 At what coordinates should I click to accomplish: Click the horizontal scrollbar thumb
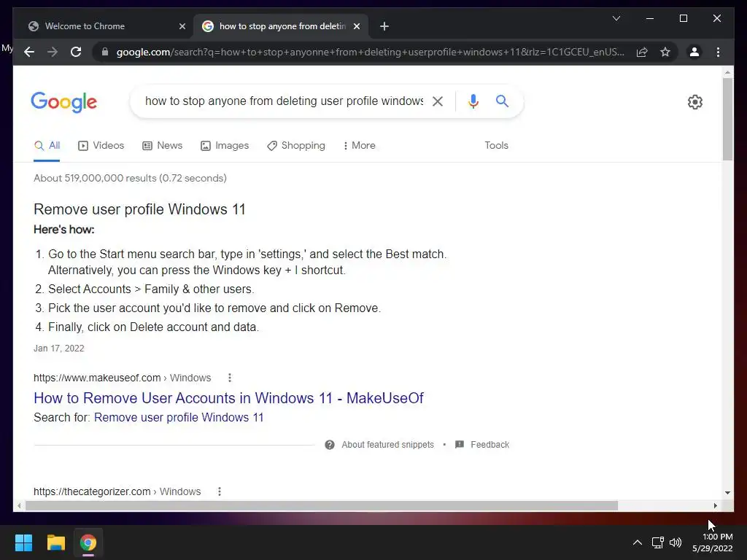[322, 506]
